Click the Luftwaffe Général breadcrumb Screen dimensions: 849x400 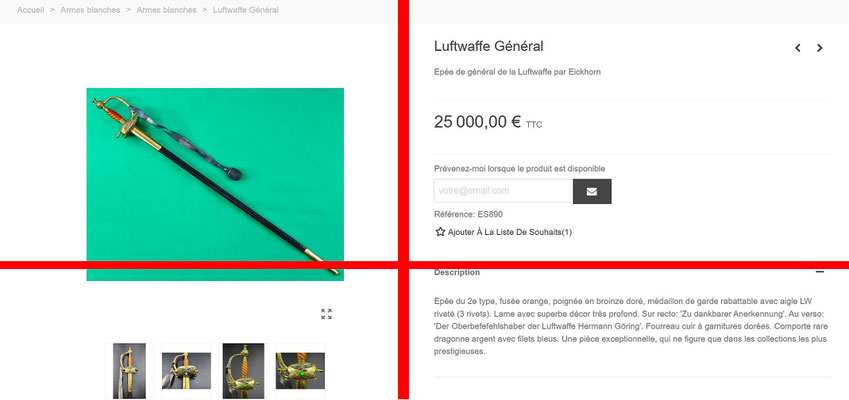[246, 10]
